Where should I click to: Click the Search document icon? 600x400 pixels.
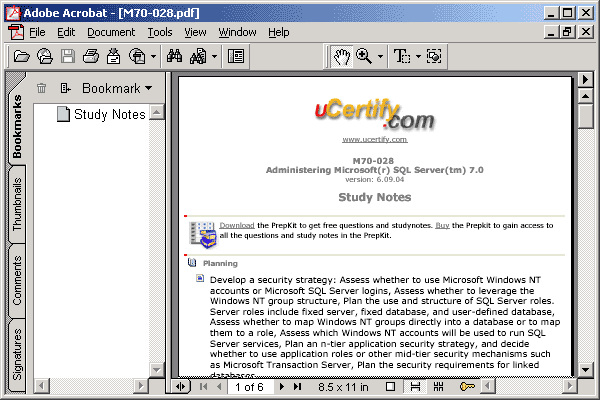[198, 57]
